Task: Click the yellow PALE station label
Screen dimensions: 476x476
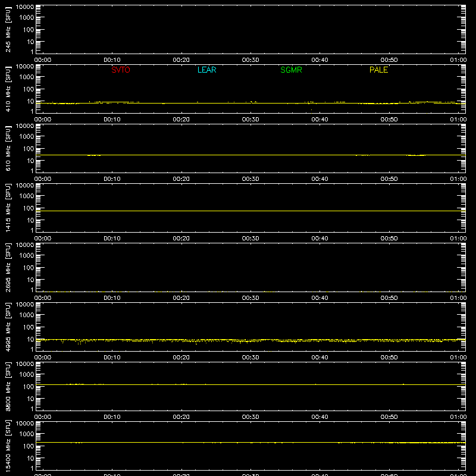Action: [378, 70]
